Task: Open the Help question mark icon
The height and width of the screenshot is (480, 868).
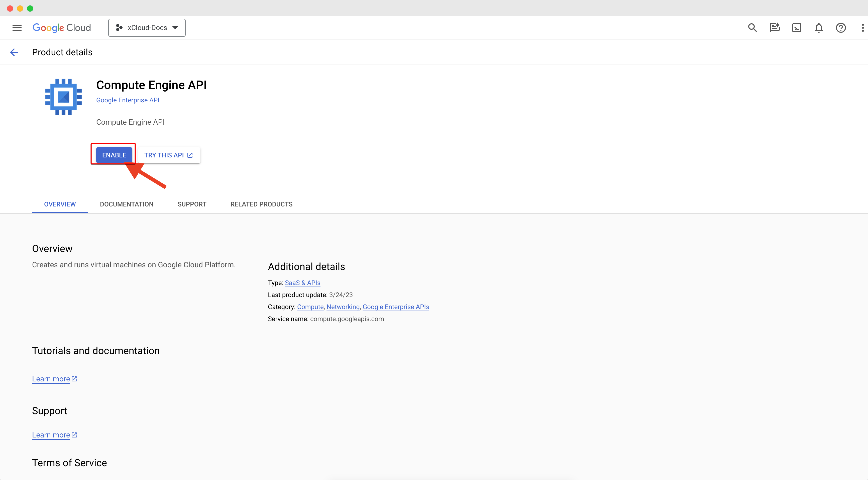Action: pos(841,28)
